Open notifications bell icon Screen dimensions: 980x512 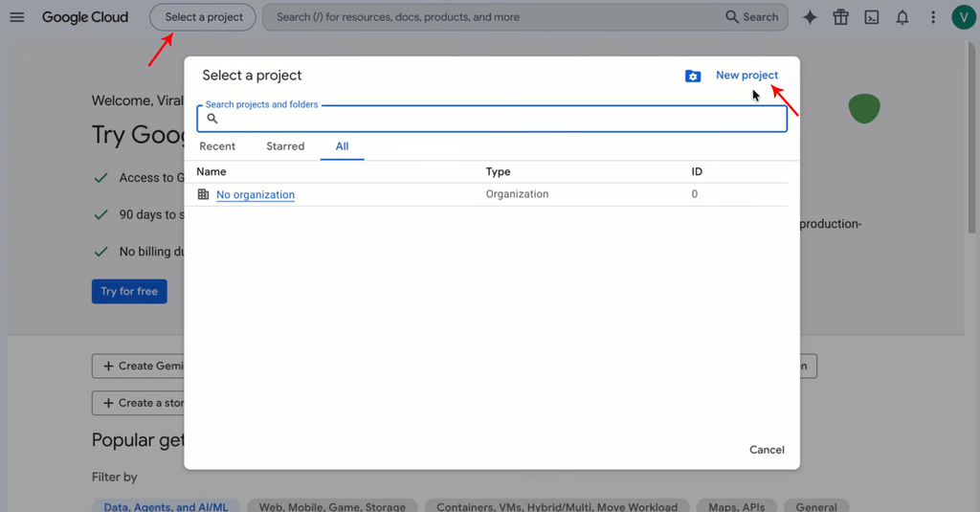click(902, 17)
